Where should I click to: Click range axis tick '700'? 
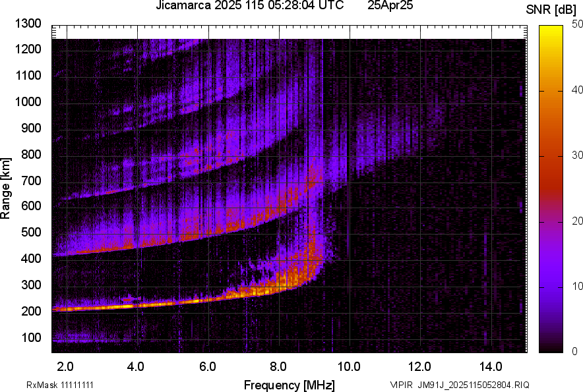[31, 181]
